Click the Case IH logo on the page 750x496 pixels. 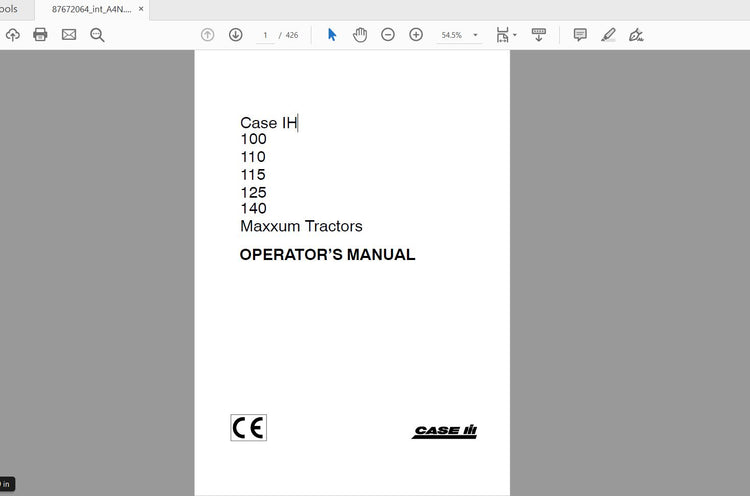point(444,431)
